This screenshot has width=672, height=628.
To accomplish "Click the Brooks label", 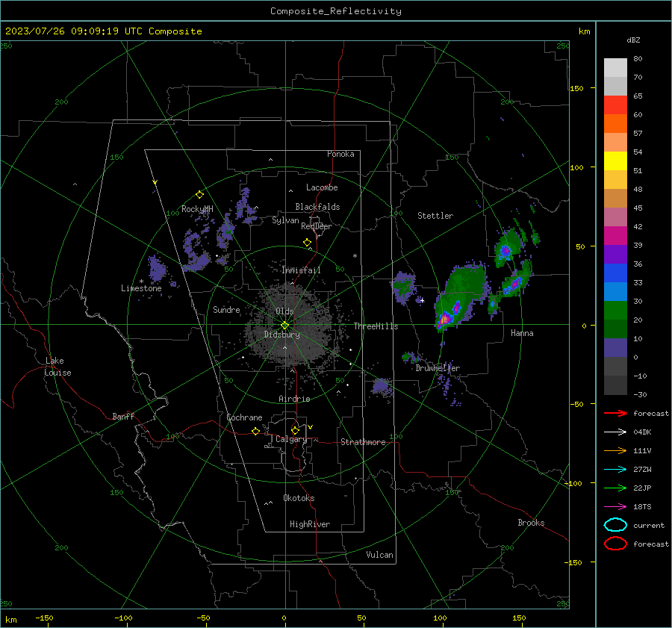I will pyautogui.click(x=531, y=523).
